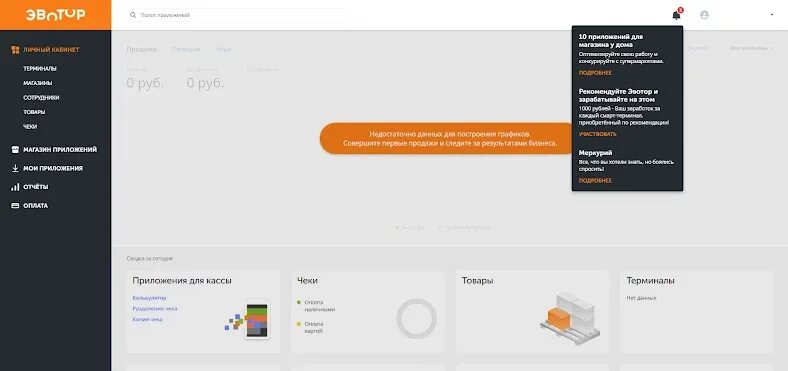Click the Чеки card title
The image size is (788, 371).
click(x=307, y=281)
